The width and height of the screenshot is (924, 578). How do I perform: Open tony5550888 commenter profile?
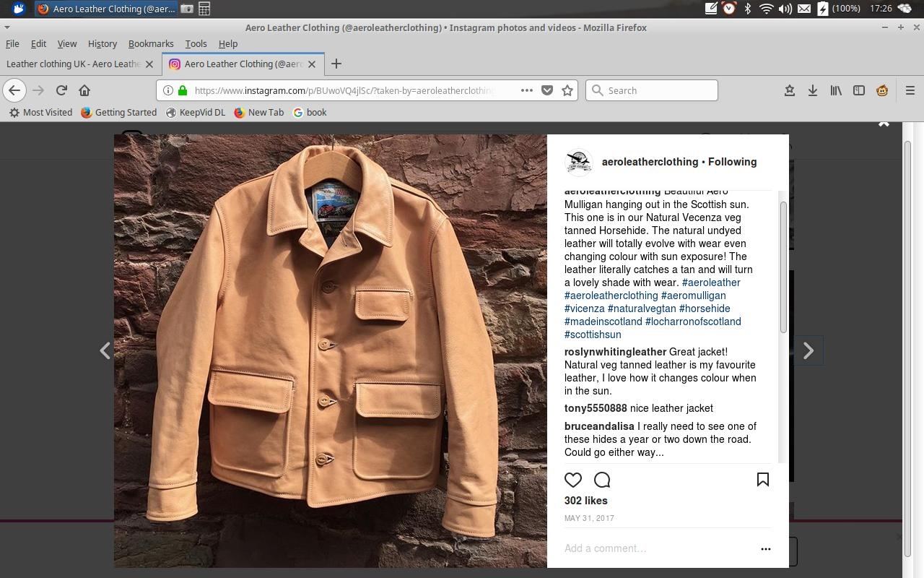[596, 408]
